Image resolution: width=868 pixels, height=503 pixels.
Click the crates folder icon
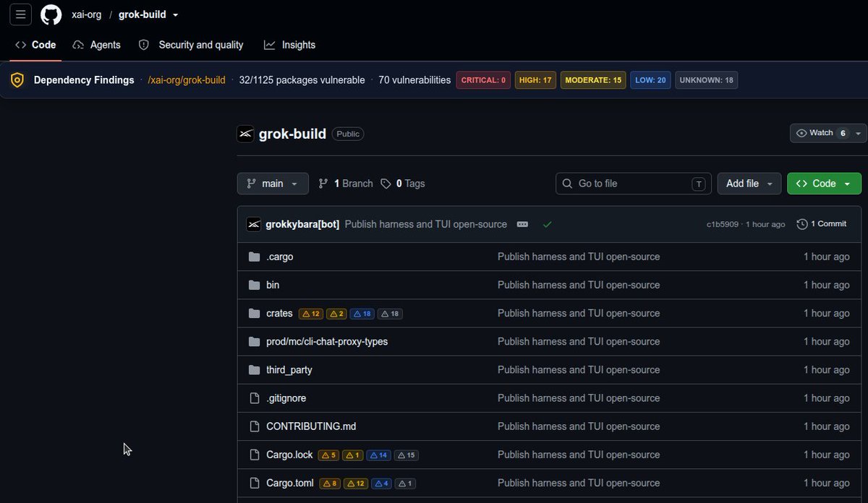pos(254,314)
